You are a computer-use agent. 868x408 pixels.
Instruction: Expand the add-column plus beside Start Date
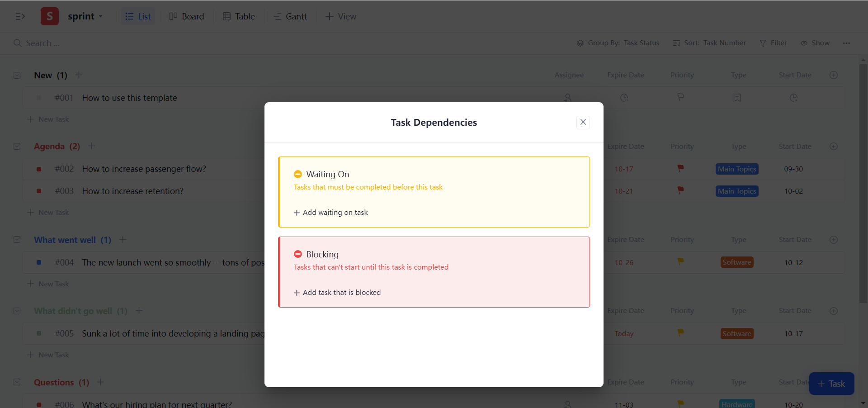pos(834,75)
